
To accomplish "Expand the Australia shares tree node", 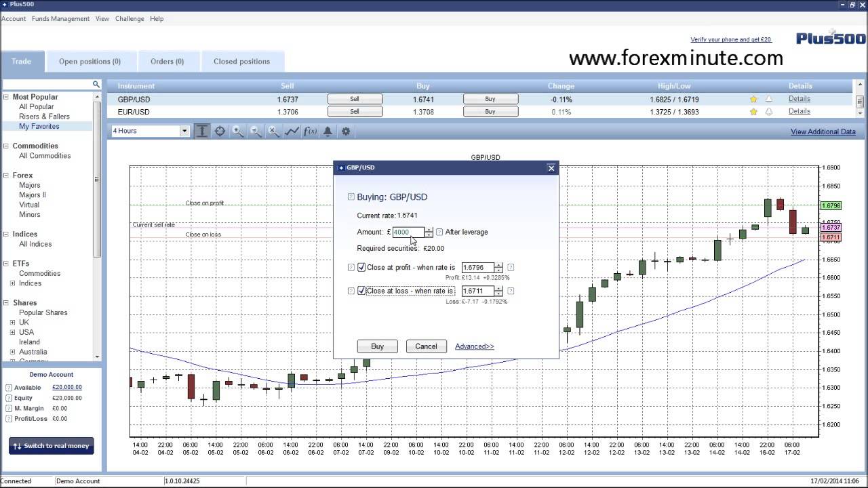I will coord(12,352).
